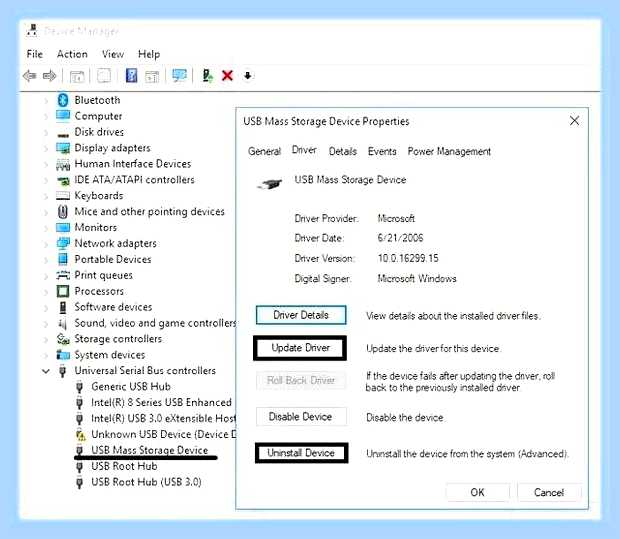Click the Disable Device button
This screenshot has height=539, width=620.
pos(301,416)
